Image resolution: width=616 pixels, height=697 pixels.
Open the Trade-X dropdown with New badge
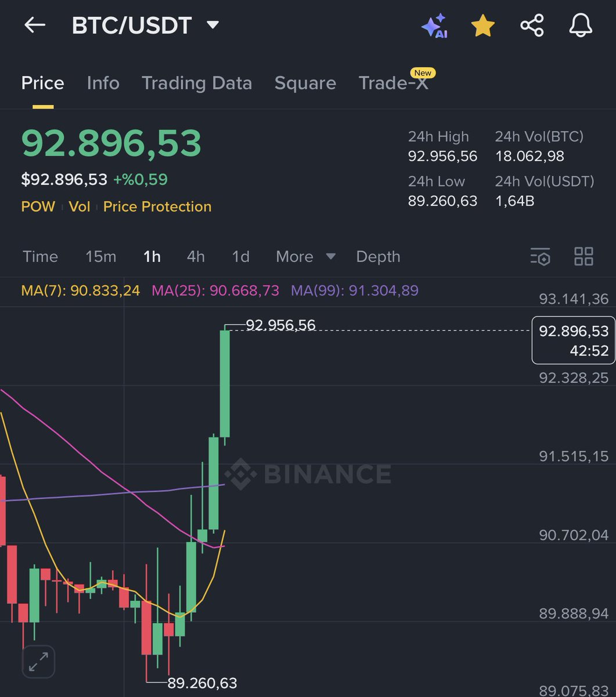point(395,83)
